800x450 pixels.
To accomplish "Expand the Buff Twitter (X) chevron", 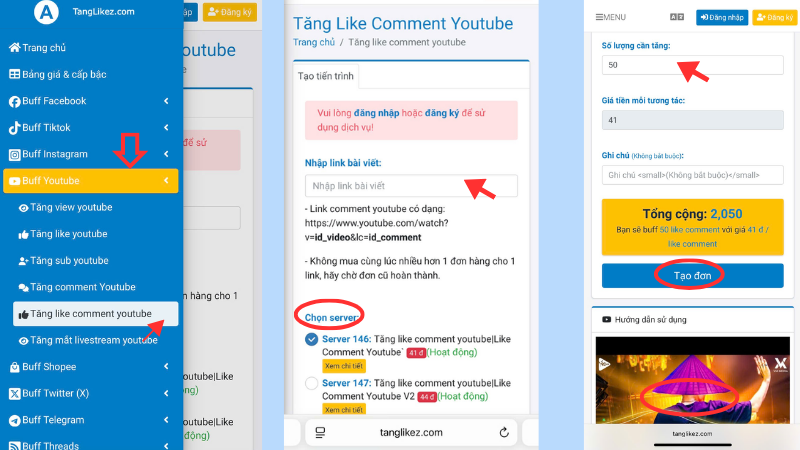I will (166, 393).
